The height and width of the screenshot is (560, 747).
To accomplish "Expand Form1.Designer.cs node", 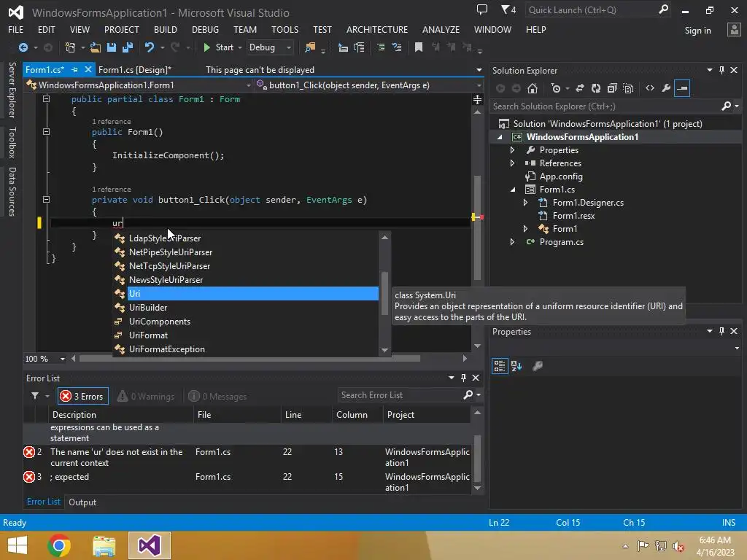I will 525,203.
